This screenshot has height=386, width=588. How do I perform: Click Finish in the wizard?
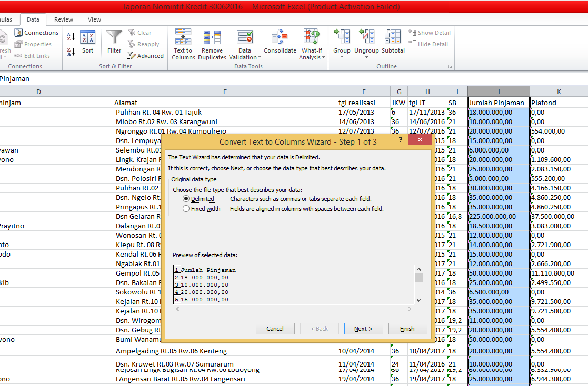407,329
